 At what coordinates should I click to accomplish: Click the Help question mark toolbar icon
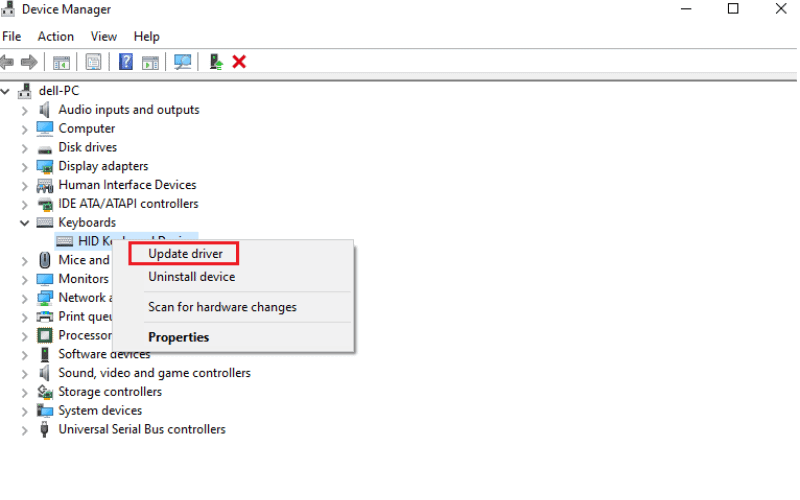pyautogui.click(x=126, y=62)
